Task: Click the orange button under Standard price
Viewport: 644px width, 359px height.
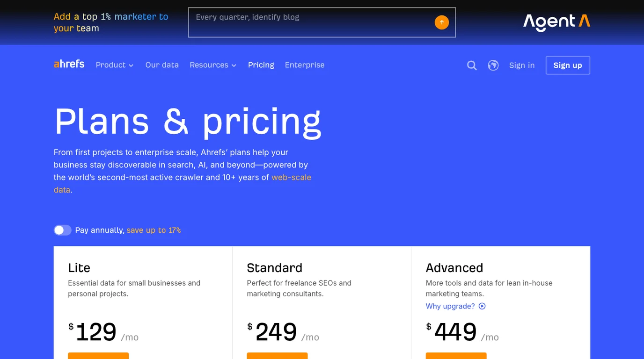Action: [x=277, y=356]
